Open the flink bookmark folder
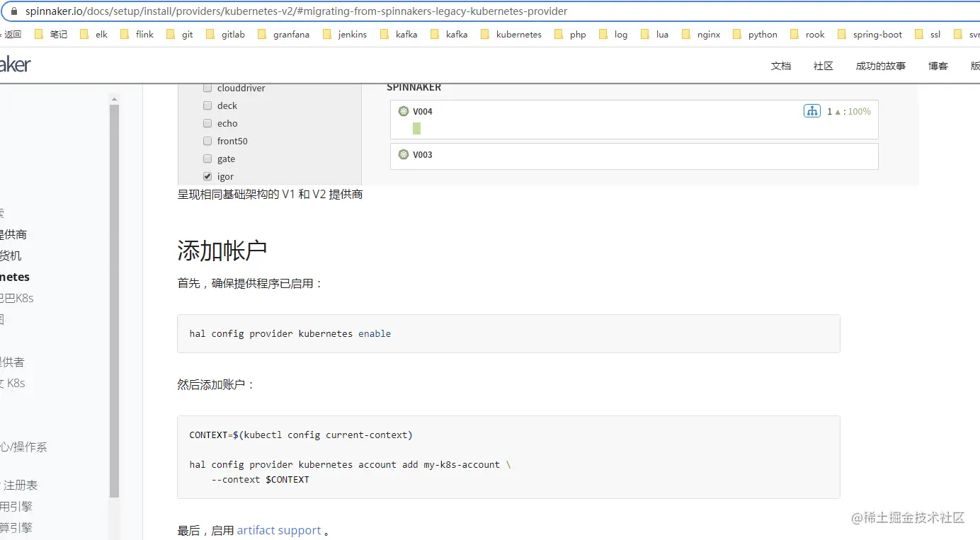Image resolution: width=980 pixels, height=540 pixels. [137, 34]
